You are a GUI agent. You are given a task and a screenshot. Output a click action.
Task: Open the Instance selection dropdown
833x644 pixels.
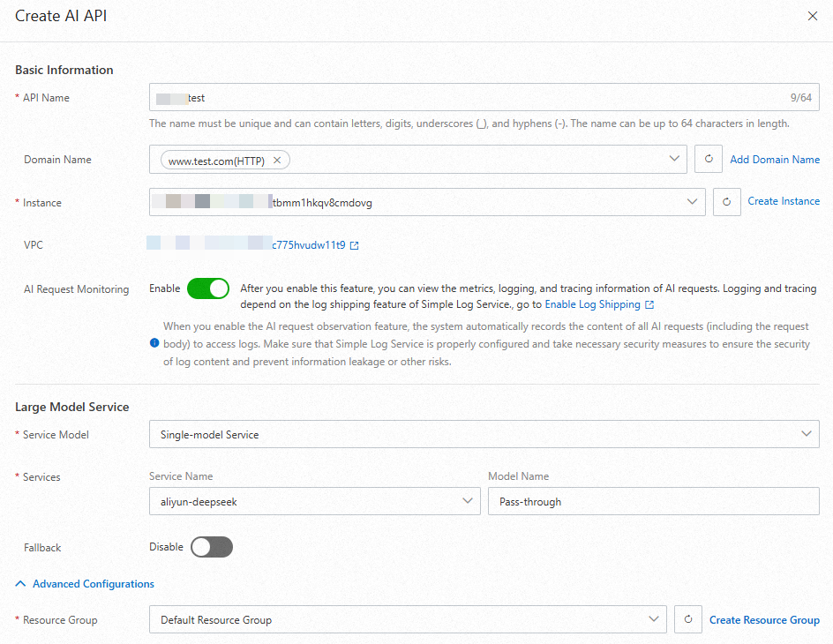692,201
